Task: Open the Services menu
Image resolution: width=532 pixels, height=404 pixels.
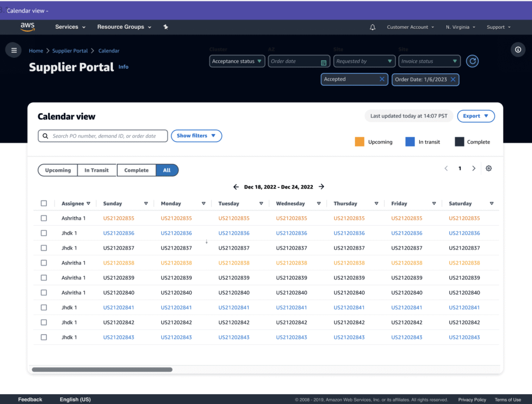Action: 70,27
